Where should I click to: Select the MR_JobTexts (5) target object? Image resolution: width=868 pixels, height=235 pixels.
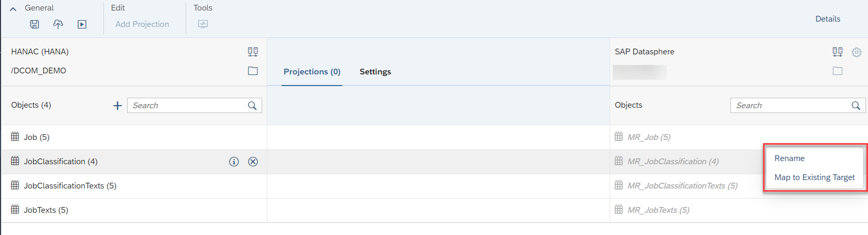pos(658,210)
